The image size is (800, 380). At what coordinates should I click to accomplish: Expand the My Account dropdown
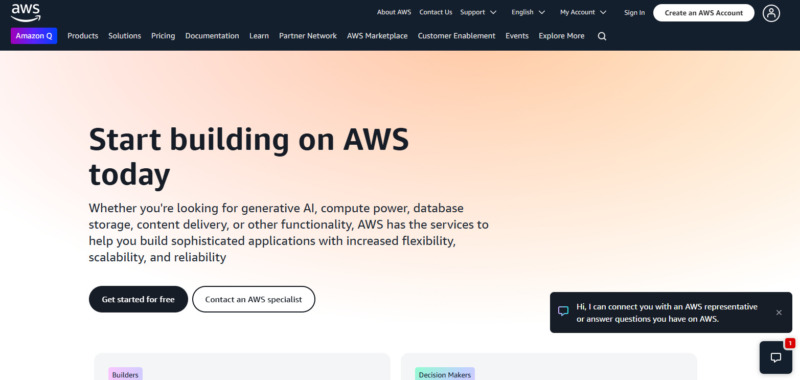click(583, 12)
